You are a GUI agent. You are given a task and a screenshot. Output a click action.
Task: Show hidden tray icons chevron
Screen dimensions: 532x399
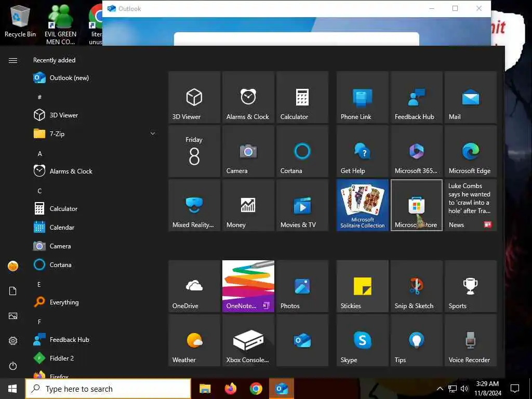point(440,389)
